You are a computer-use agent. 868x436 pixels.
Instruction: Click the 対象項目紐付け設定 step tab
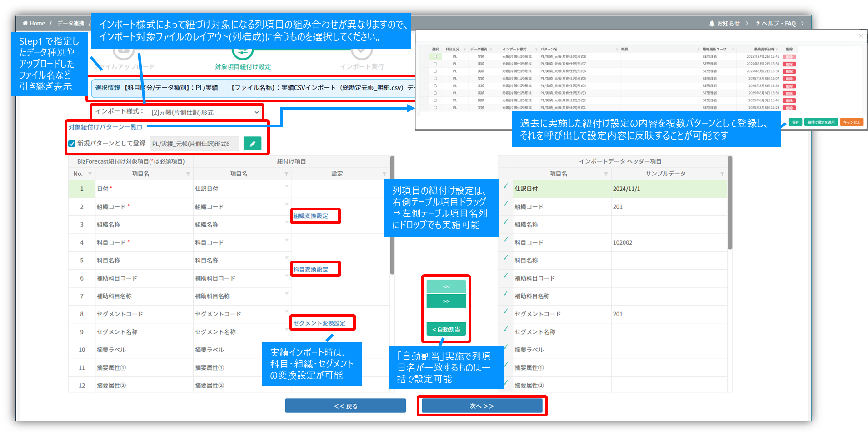point(243,66)
